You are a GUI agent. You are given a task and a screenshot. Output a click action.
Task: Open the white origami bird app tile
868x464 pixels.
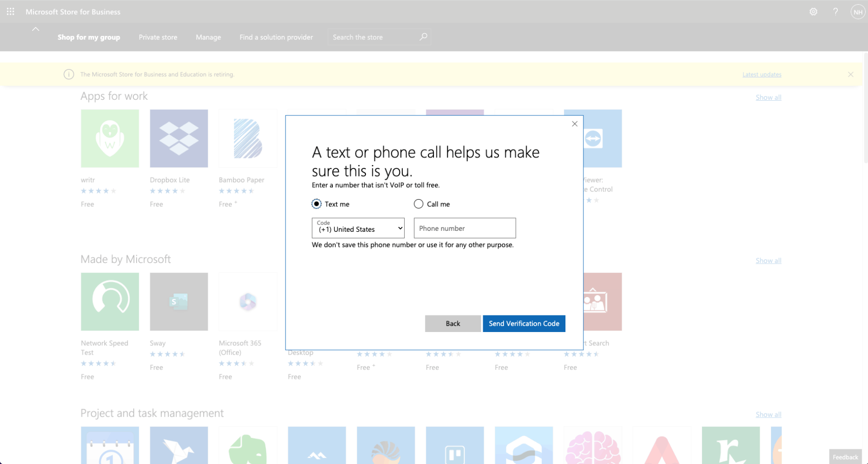point(179,445)
